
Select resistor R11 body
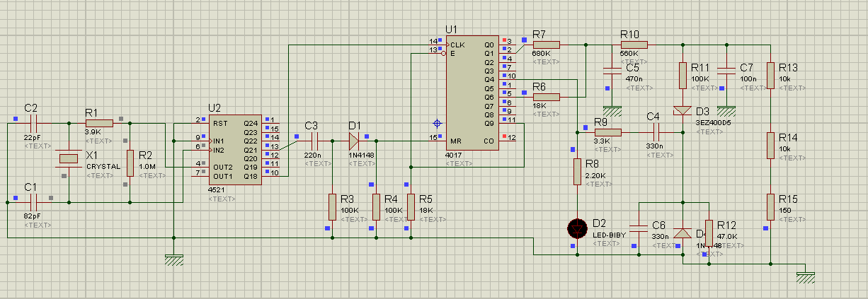[x=683, y=75]
